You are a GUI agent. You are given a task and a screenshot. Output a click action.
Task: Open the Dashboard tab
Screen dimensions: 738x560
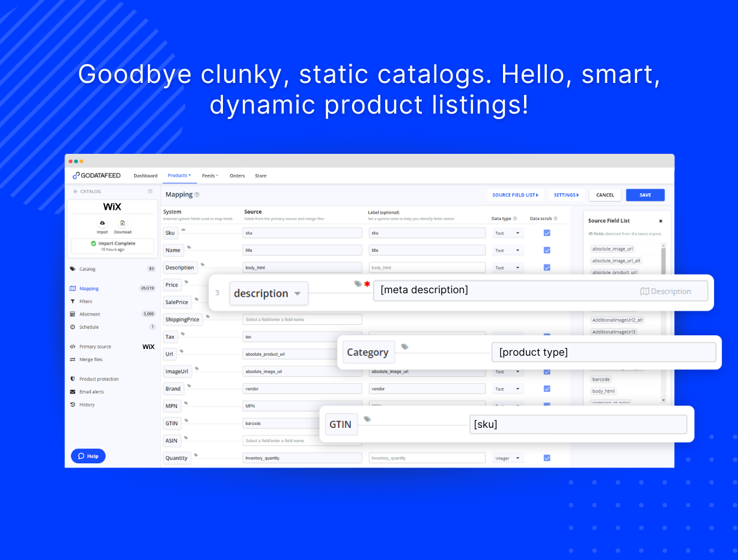(145, 175)
